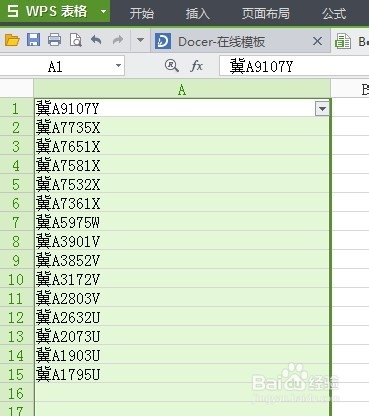
Task: Click the open folder icon
Action: pyautogui.click(x=12, y=41)
